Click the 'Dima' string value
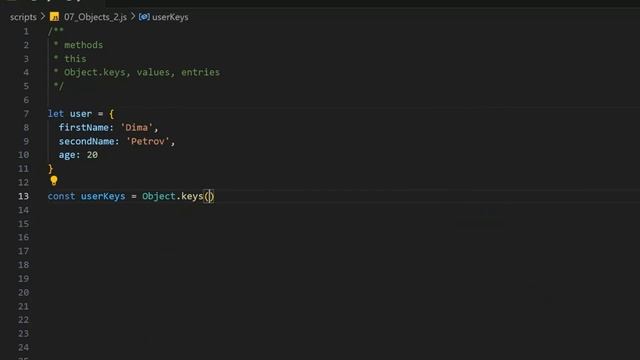Screen dimensions: 640x360 pyautogui.click(x=136, y=127)
